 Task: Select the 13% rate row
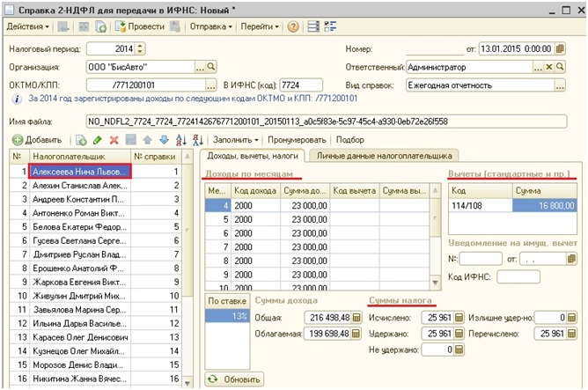tap(227, 316)
